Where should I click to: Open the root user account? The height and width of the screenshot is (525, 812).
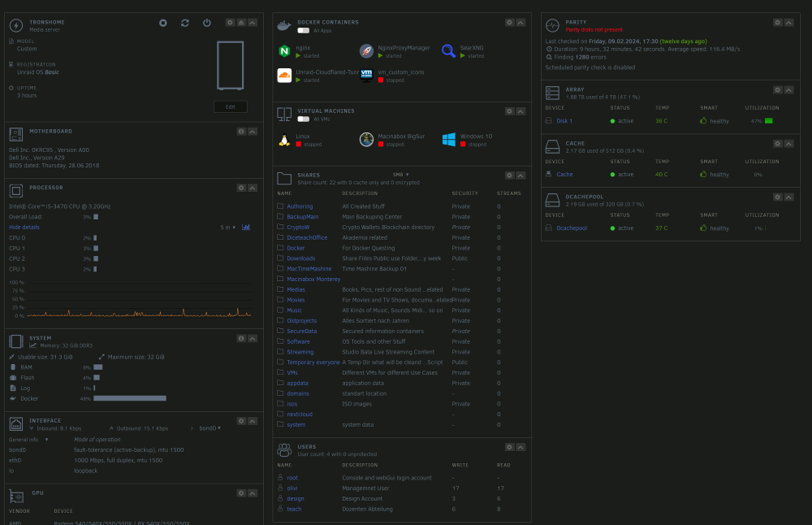(x=292, y=478)
